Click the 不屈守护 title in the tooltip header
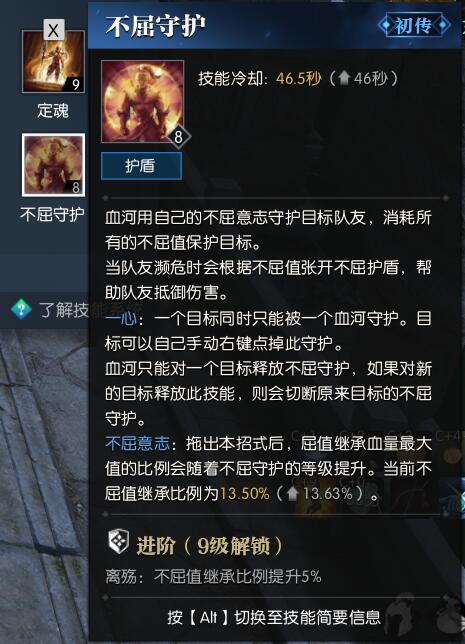 point(155,26)
